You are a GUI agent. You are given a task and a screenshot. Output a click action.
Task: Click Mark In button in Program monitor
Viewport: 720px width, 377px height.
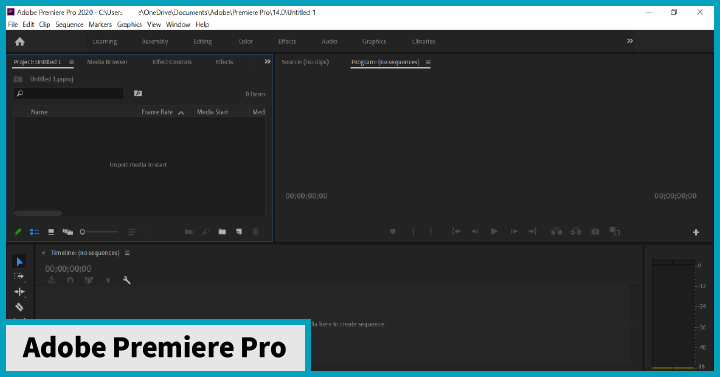[x=413, y=231]
